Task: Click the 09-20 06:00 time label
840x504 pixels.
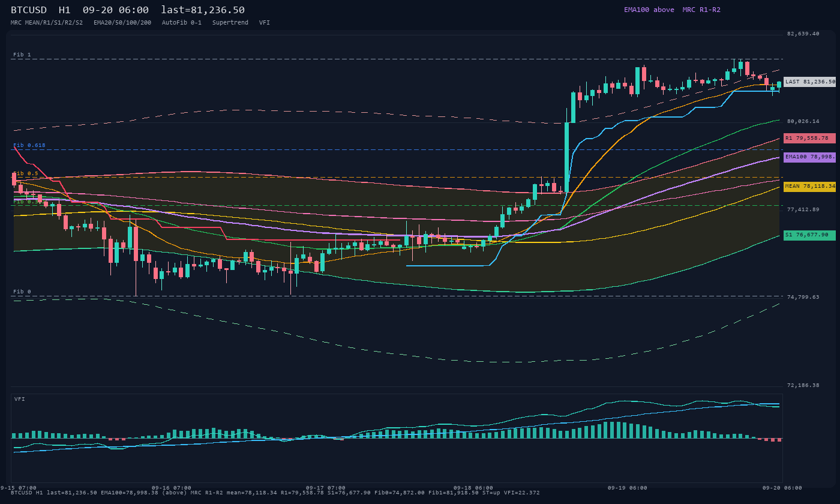Action: pyautogui.click(x=782, y=488)
